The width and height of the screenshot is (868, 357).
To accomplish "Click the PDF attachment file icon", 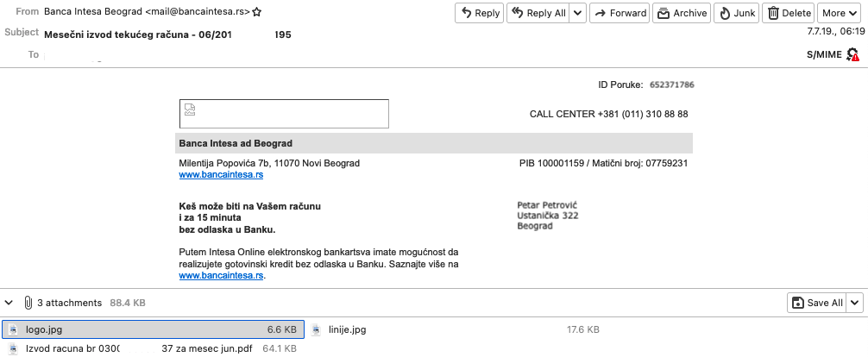I will tap(13, 348).
